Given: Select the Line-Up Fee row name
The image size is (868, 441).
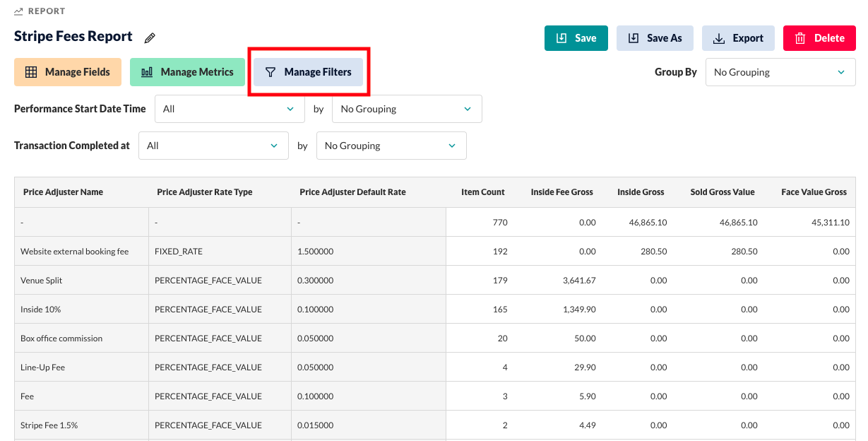Looking at the screenshot, I should pyautogui.click(x=42, y=367).
